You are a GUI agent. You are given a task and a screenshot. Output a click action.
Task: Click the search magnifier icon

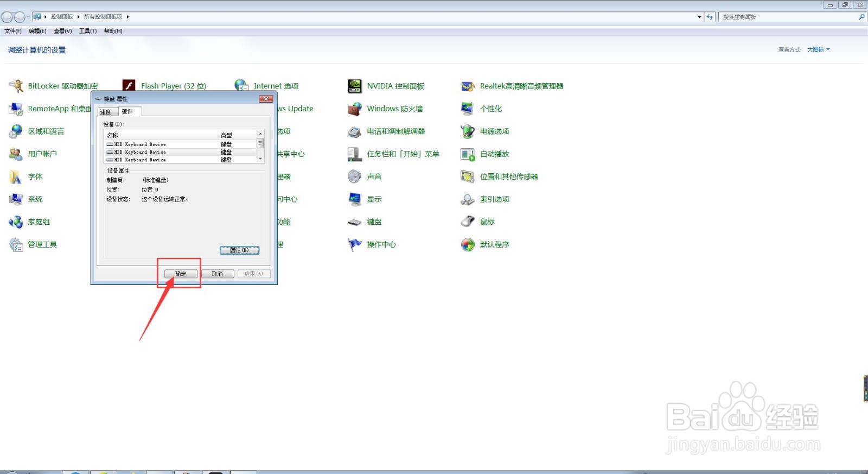861,17
